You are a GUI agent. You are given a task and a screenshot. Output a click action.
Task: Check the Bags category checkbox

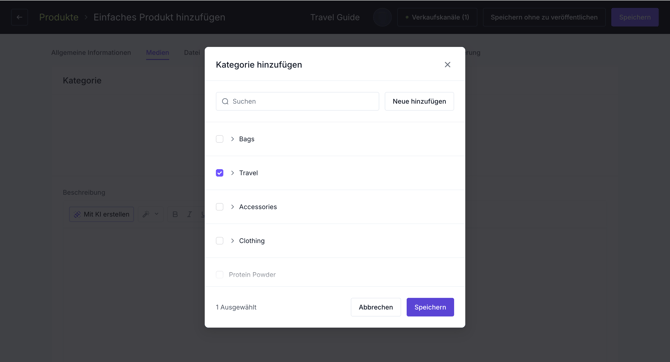click(x=220, y=139)
